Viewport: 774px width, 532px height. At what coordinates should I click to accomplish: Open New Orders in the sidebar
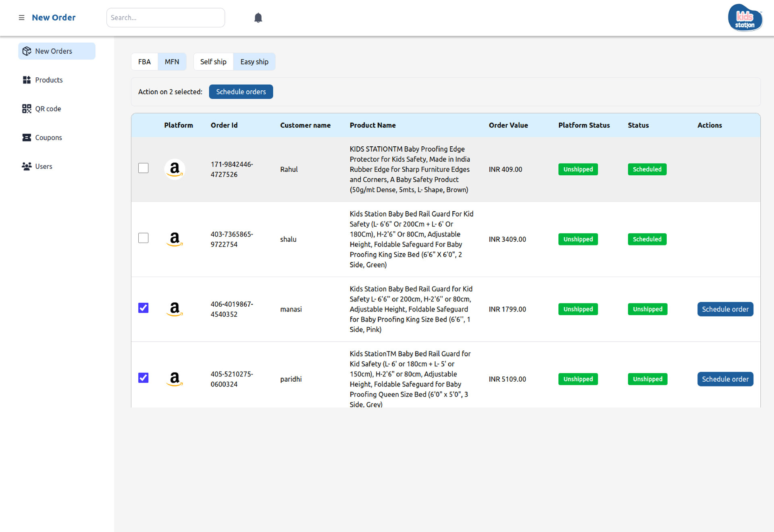57,51
